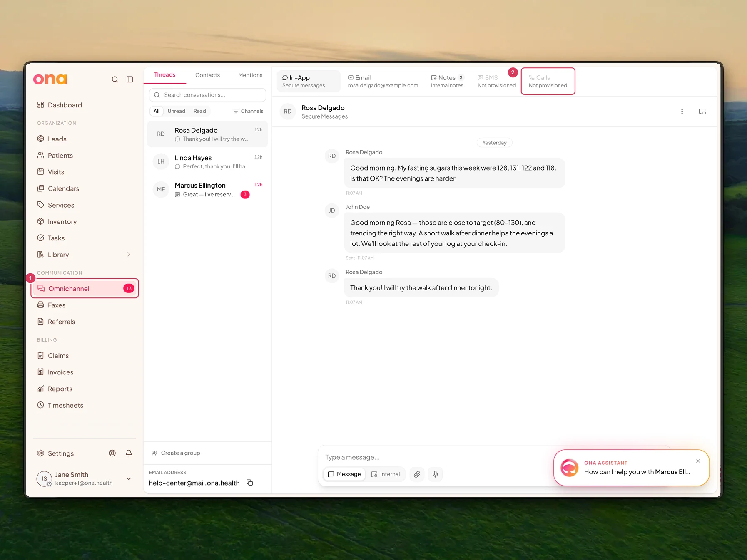Image resolution: width=747 pixels, height=560 pixels.
Task: Click the side panel icon in conversation header
Action: click(702, 112)
